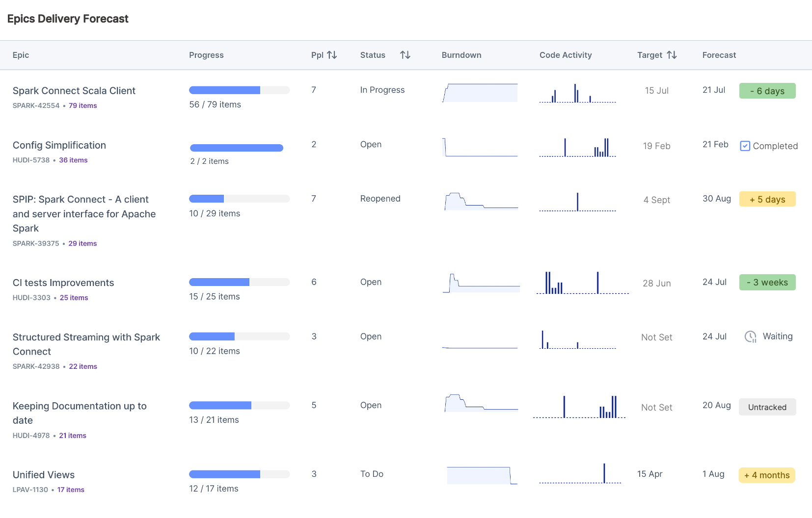This screenshot has height=518, width=812.
Task: Click the '- 6 days' forecast badge
Action: pyautogui.click(x=767, y=91)
